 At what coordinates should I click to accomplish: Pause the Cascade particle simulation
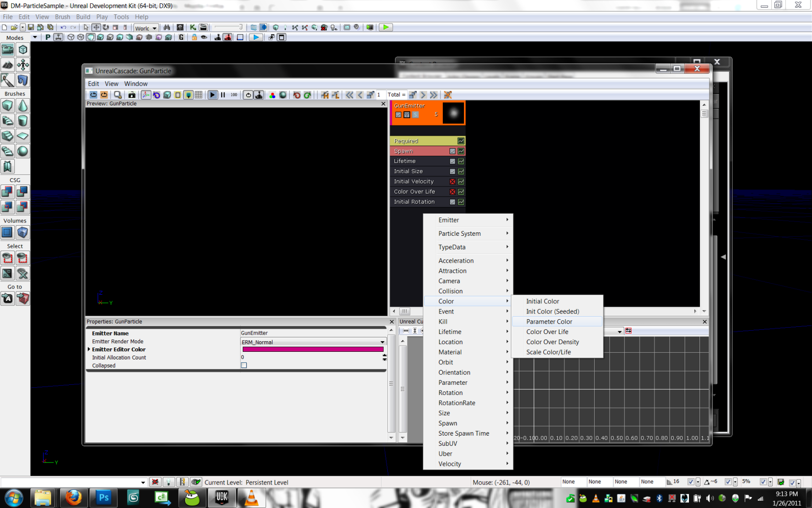point(223,95)
